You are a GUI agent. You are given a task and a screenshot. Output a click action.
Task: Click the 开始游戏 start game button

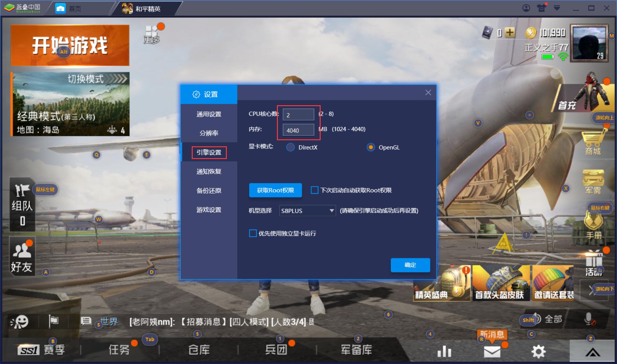pos(70,46)
